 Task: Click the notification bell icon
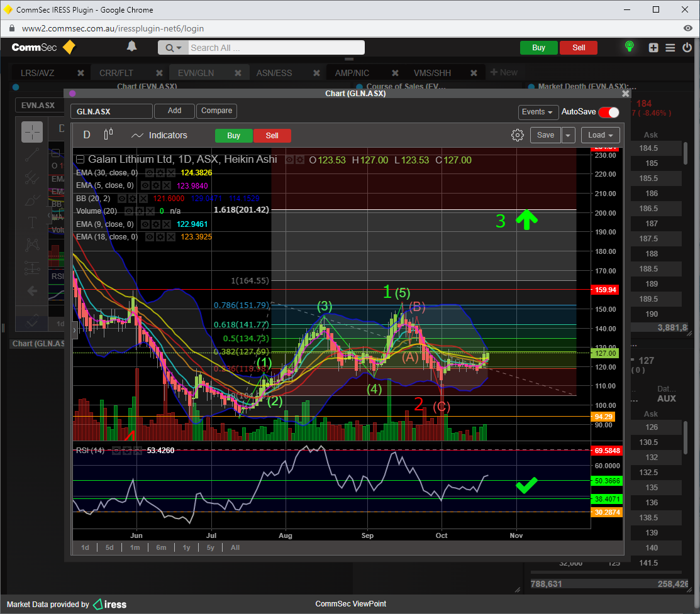tap(131, 47)
